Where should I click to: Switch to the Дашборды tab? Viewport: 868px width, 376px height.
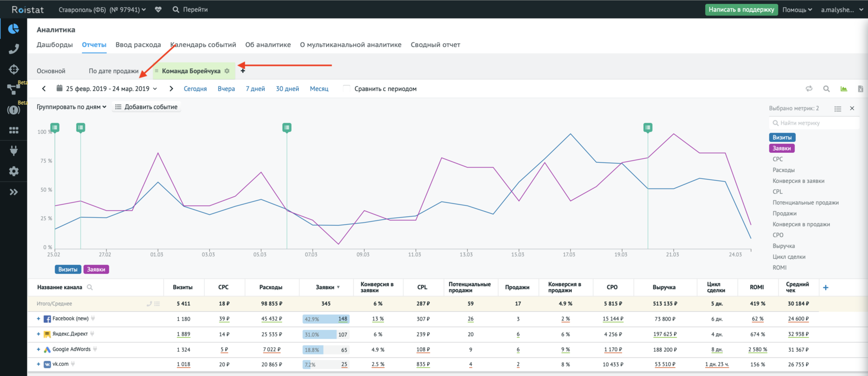tap(55, 44)
